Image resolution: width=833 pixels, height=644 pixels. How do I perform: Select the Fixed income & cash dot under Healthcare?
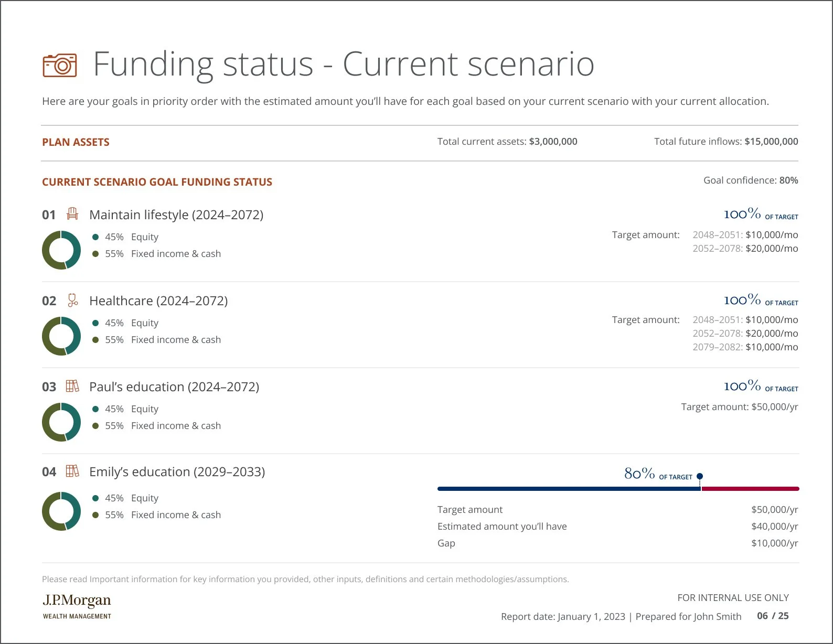click(95, 340)
